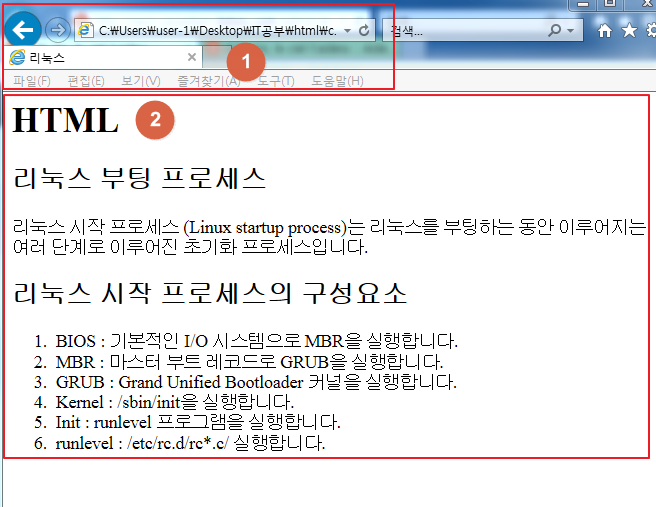The width and height of the screenshot is (656, 507).
Task: Close the 리눅스 tab with the X
Action: click(192, 57)
